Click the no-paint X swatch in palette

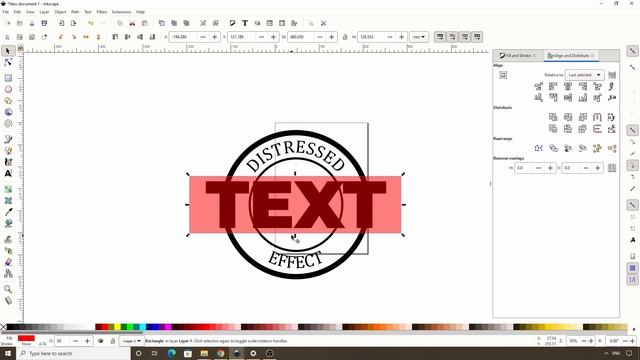point(3,327)
